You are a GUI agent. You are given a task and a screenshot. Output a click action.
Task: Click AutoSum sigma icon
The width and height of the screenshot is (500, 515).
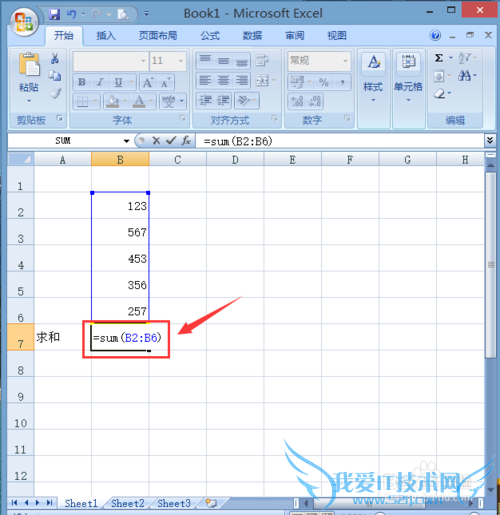click(439, 58)
